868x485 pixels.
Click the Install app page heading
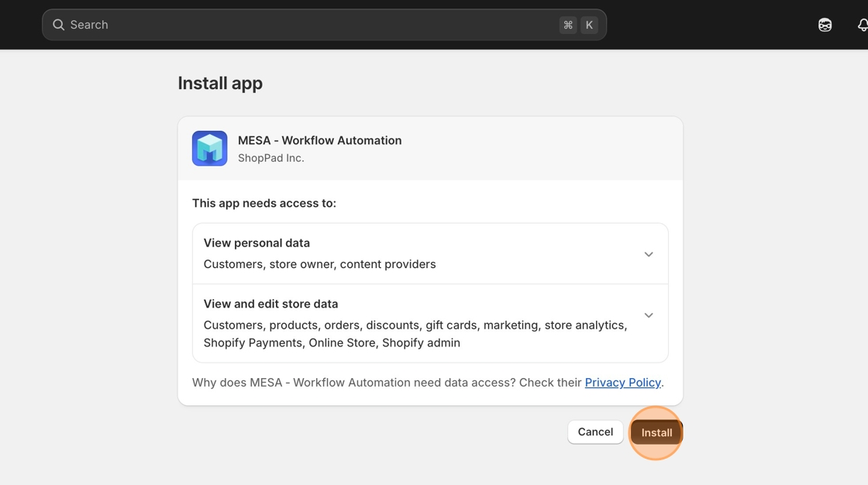tap(220, 83)
